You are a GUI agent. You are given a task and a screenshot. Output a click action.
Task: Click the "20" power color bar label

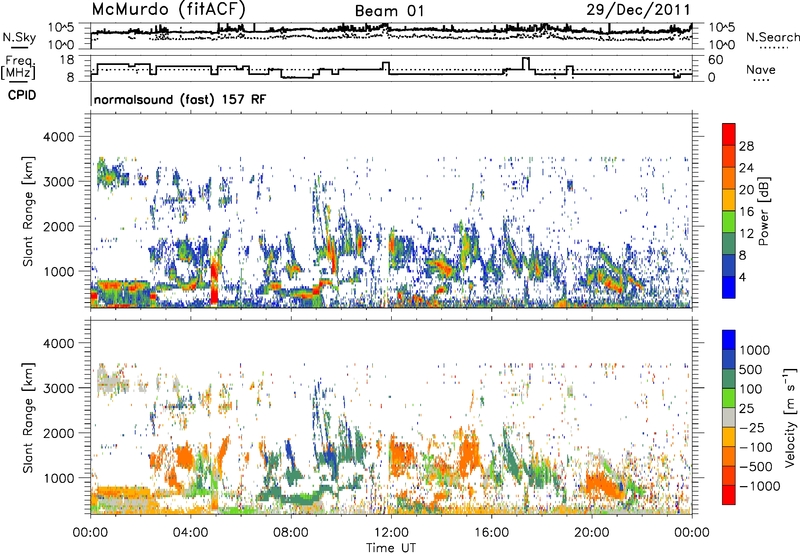746,190
